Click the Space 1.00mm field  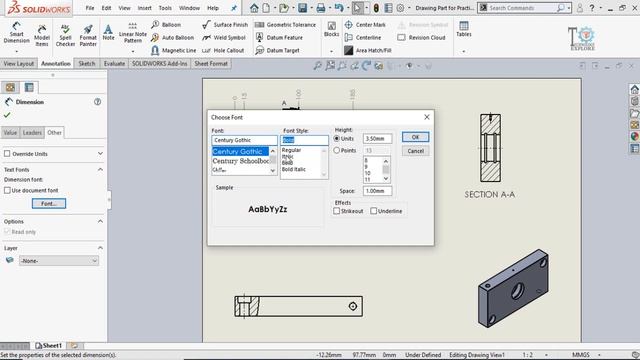pyautogui.click(x=377, y=191)
